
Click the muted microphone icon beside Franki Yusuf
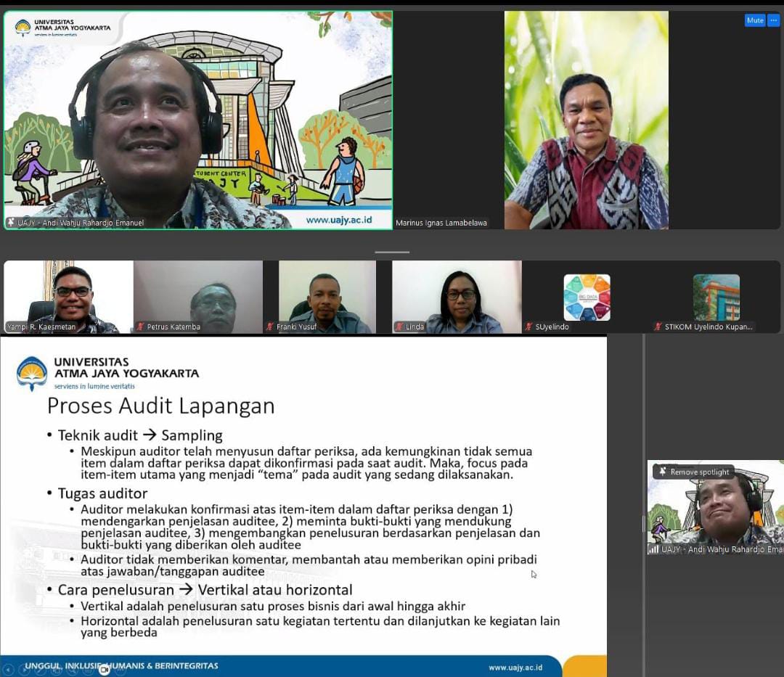click(270, 326)
